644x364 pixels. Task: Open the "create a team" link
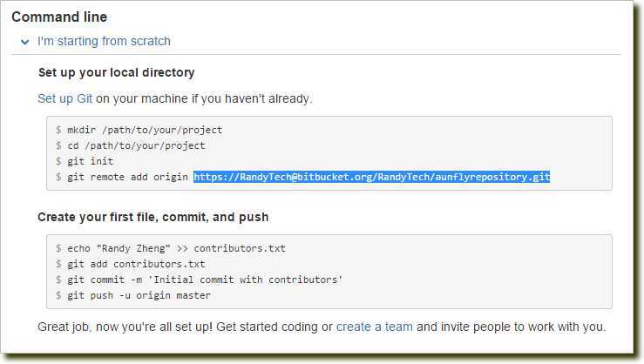(375, 327)
